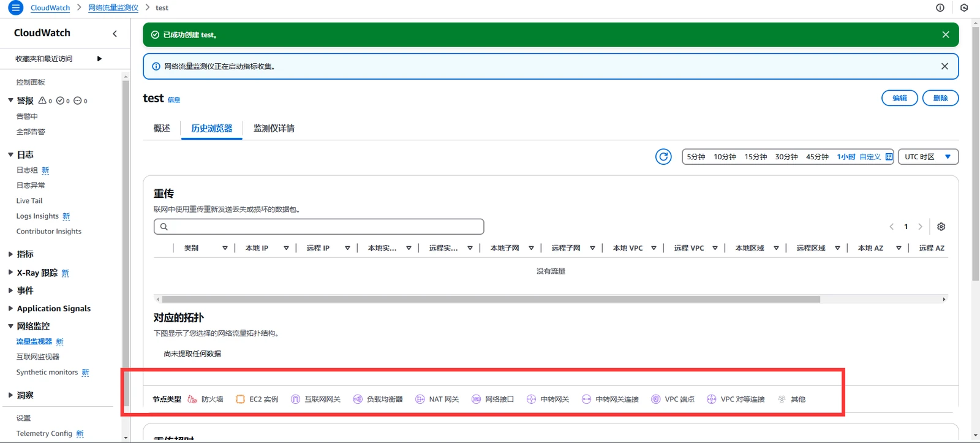Click the 编辑 button
980x443 pixels.
point(900,98)
